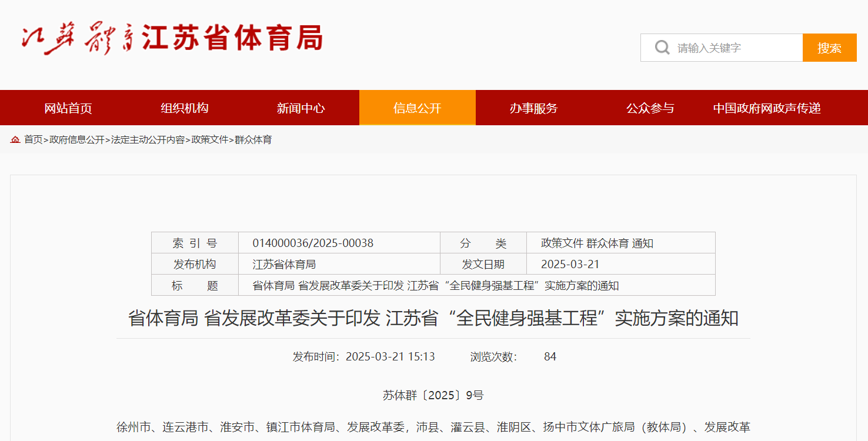The image size is (868, 441).
Task: Click 首页 in the breadcrumb trail
Action: click(x=33, y=140)
